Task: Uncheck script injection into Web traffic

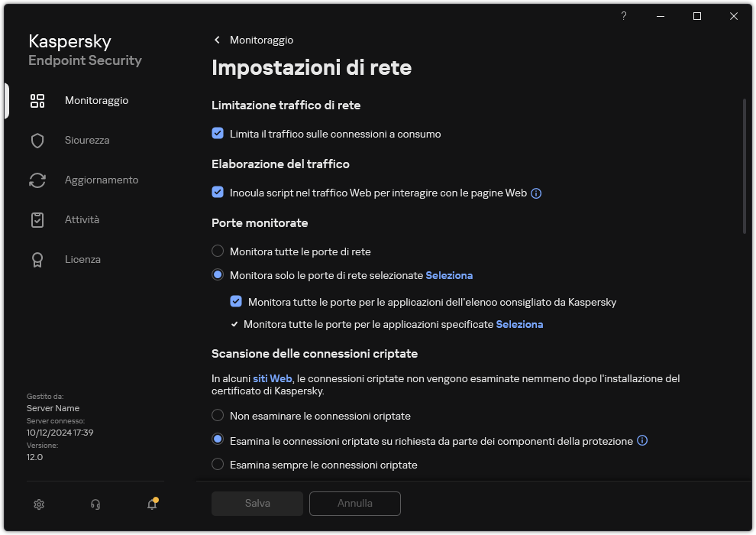Action: point(218,193)
